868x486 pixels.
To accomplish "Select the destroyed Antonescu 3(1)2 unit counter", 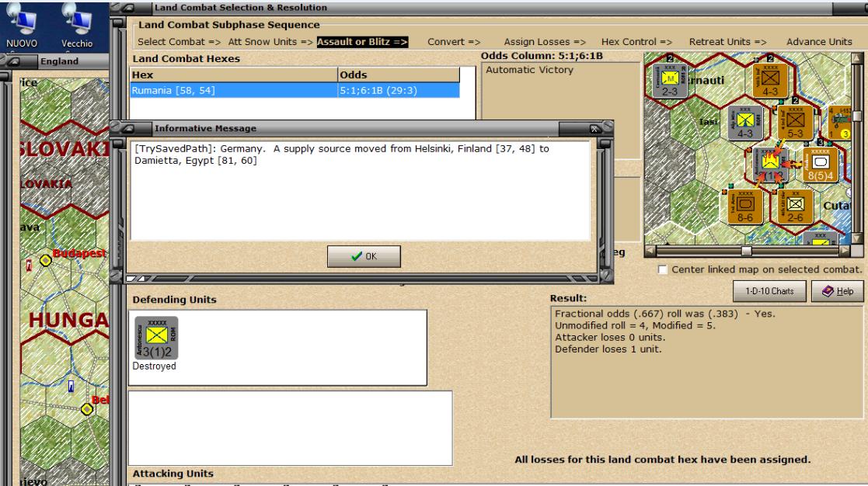I will 157,338.
